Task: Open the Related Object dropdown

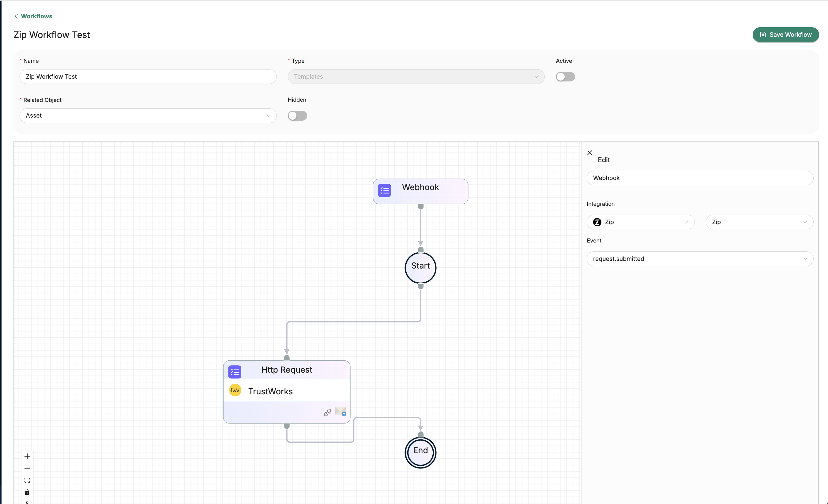Action: (148, 115)
